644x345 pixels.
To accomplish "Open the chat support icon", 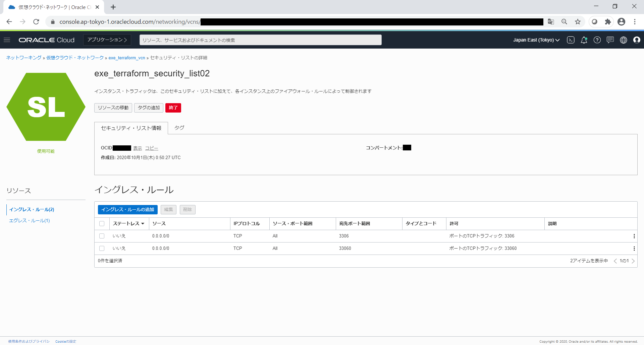I will click(610, 40).
